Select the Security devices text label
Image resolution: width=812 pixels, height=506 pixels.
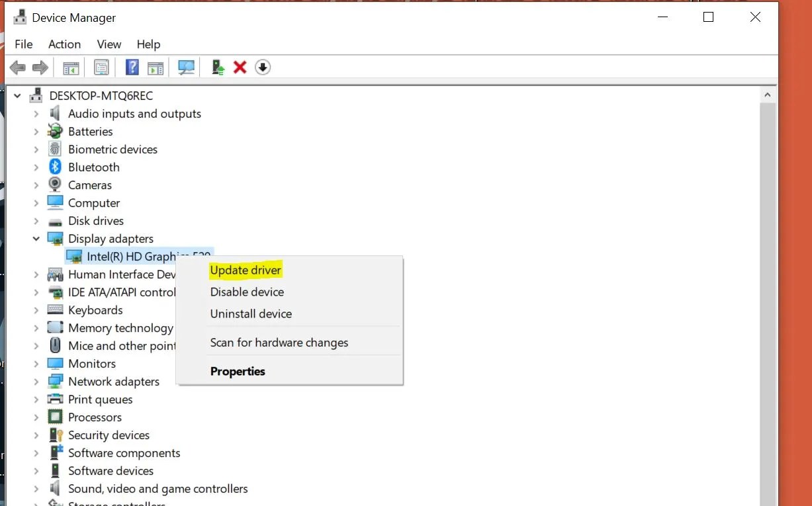[109, 435]
